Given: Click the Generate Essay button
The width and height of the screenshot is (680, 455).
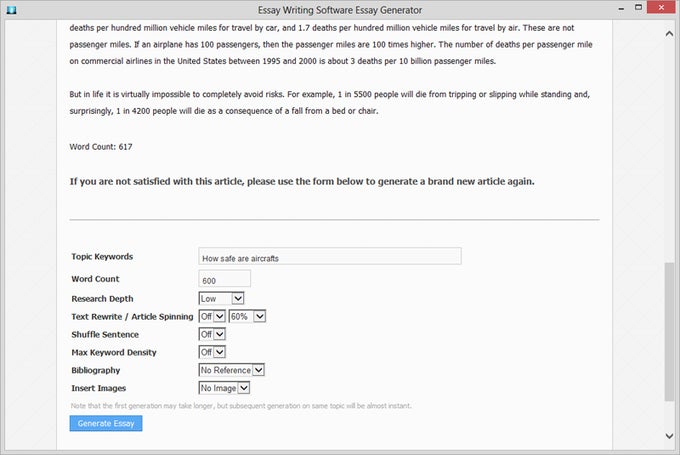Looking at the screenshot, I should click(106, 423).
